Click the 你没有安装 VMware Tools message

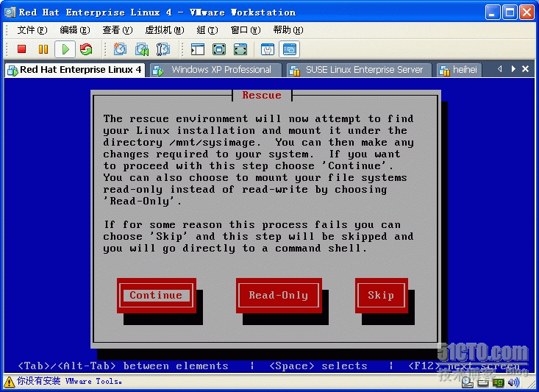69,381
